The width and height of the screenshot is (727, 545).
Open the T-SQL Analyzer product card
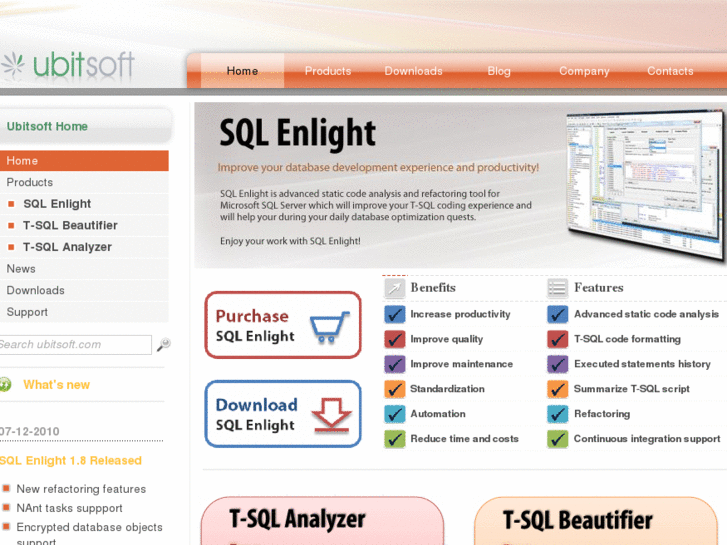[x=322, y=521]
